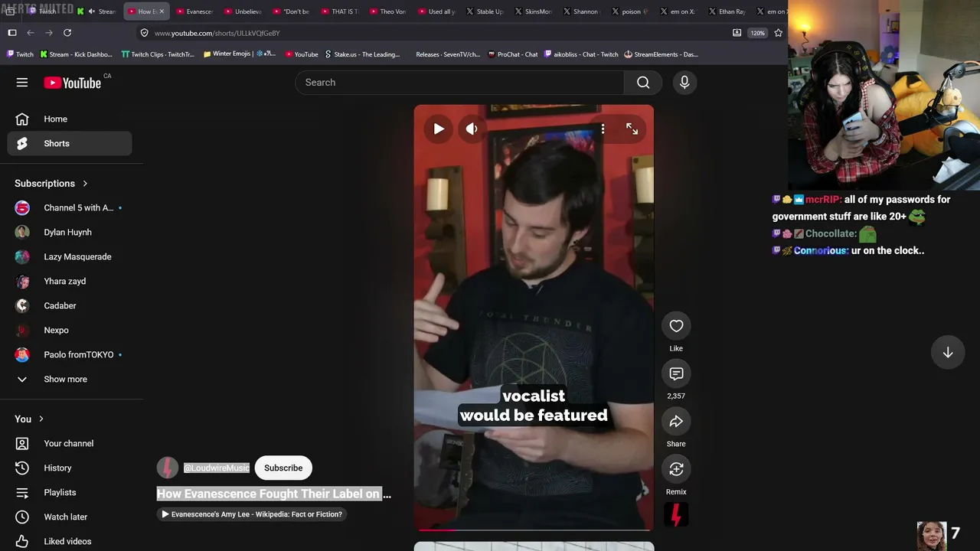Open Channel 5 with A... subscription

coord(70,208)
